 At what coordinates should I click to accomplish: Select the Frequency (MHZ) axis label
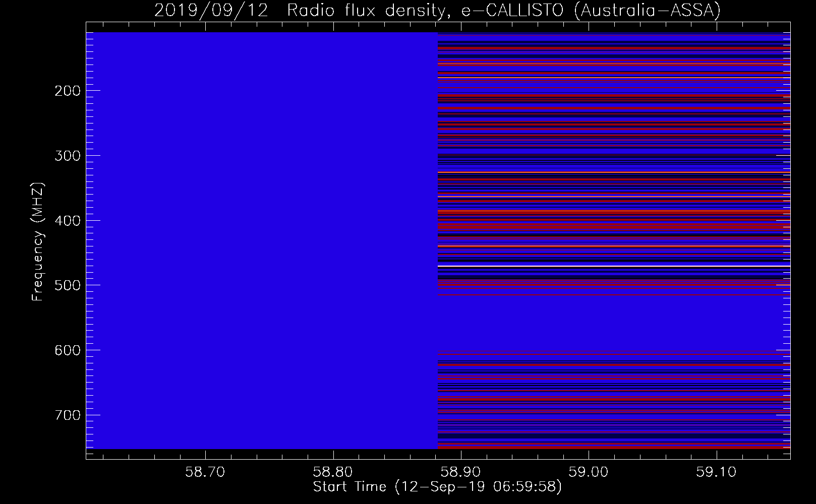(38, 242)
